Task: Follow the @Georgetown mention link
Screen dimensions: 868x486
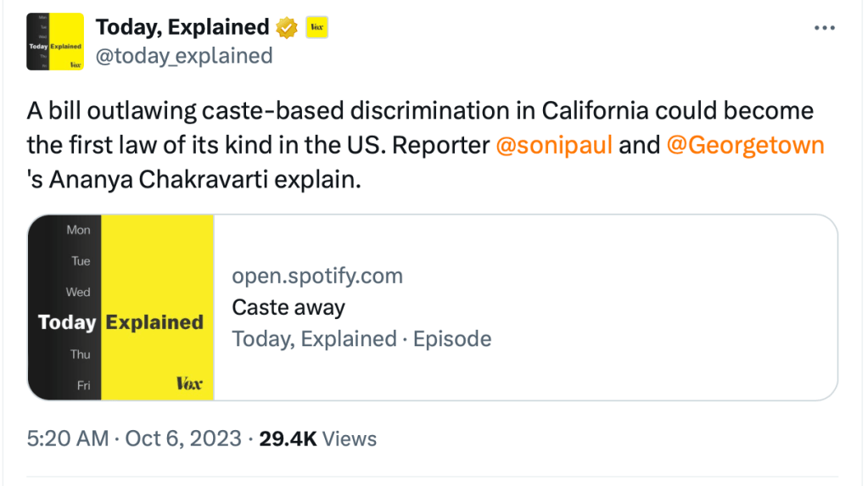Action: [x=745, y=145]
